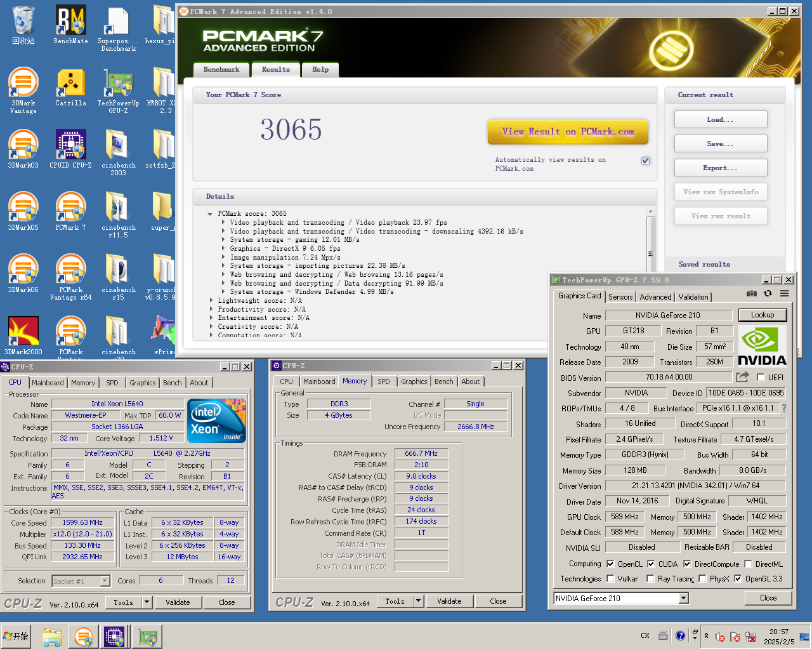
Task: Take a GPU-Z screenshot with the camera icon
Action: (752, 293)
